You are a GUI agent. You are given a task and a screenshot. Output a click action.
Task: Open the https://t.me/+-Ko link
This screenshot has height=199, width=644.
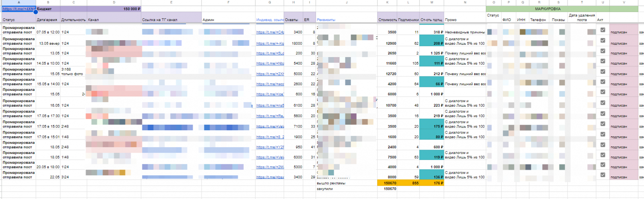coord(270,43)
